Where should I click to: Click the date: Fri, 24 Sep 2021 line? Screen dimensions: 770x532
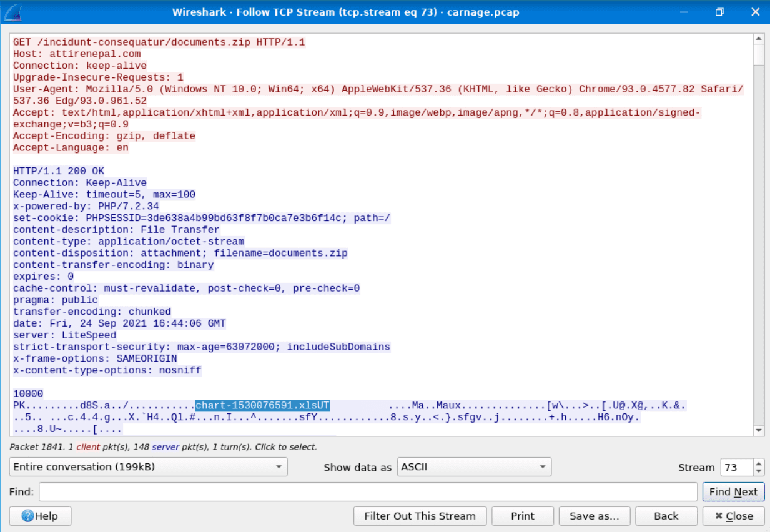click(x=119, y=323)
